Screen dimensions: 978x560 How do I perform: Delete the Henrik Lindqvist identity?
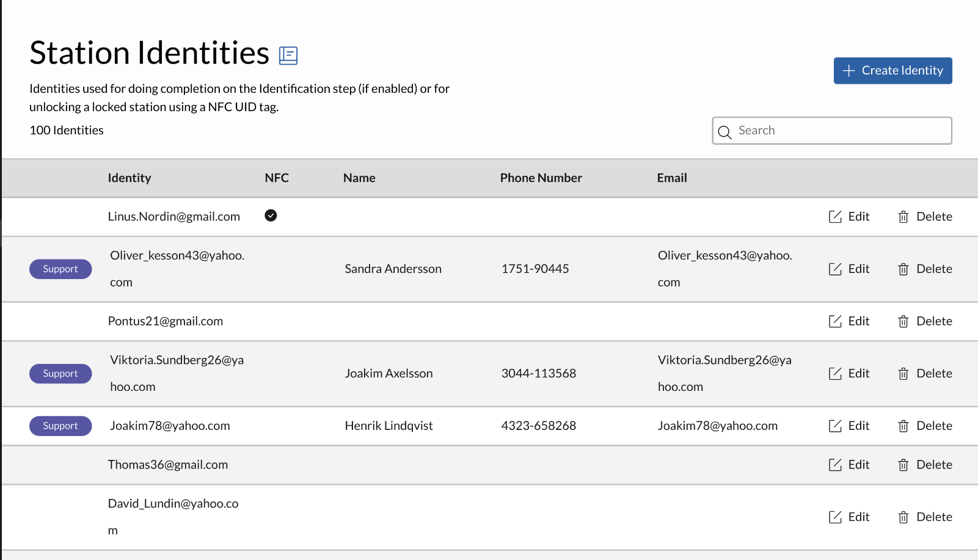[925, 426]
